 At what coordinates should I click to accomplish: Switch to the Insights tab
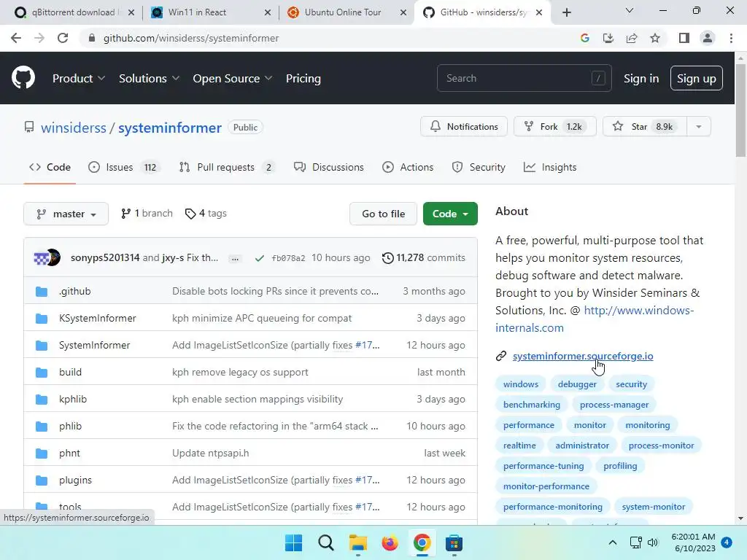550,167
